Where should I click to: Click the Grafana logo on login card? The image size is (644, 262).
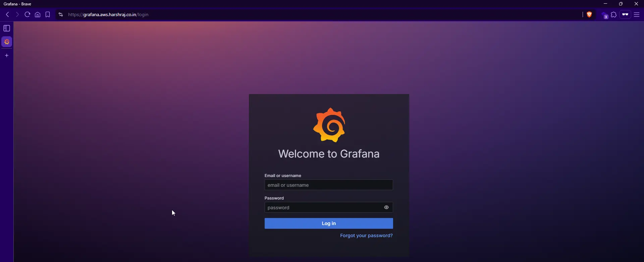[329, 125]
